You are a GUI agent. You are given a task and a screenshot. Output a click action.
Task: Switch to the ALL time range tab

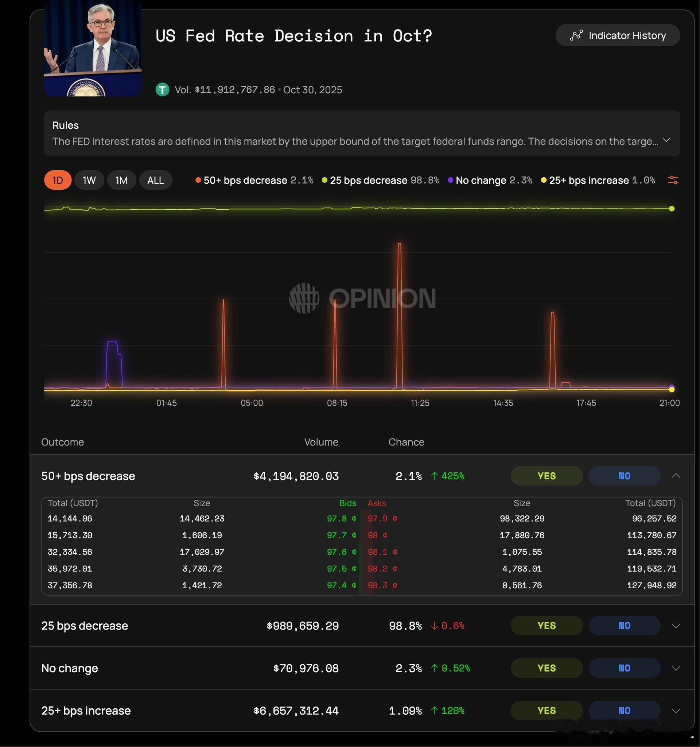(155, 180)
